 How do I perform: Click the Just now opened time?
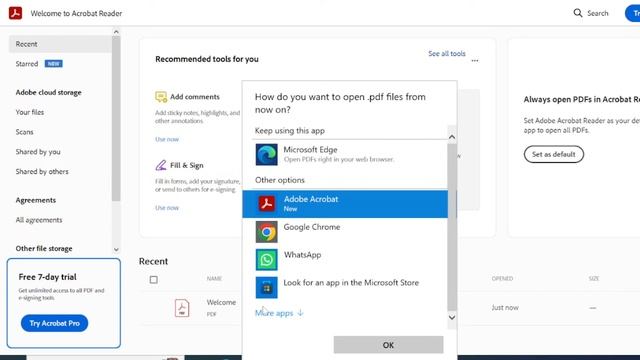(505, 307)
